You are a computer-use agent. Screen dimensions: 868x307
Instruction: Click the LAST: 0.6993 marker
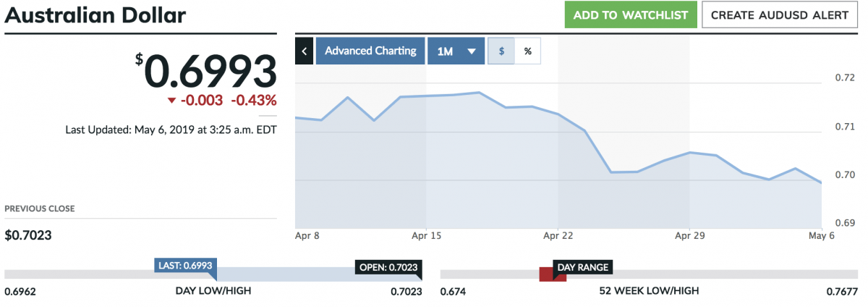(x=185, y=266)
